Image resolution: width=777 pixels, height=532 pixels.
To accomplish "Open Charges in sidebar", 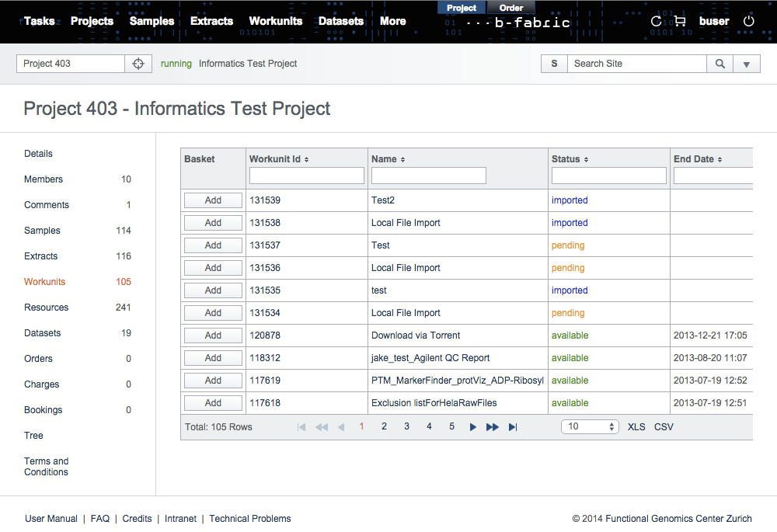I will click(x=42, y=384).
